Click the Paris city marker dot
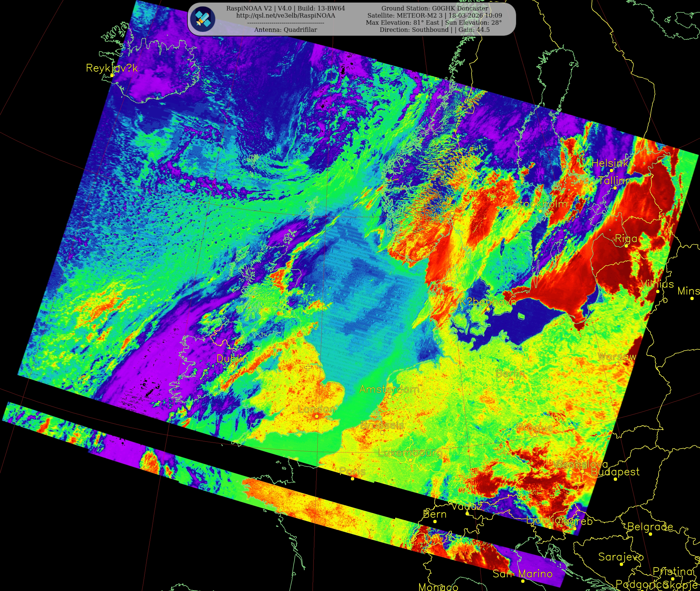 click(352, 479)
